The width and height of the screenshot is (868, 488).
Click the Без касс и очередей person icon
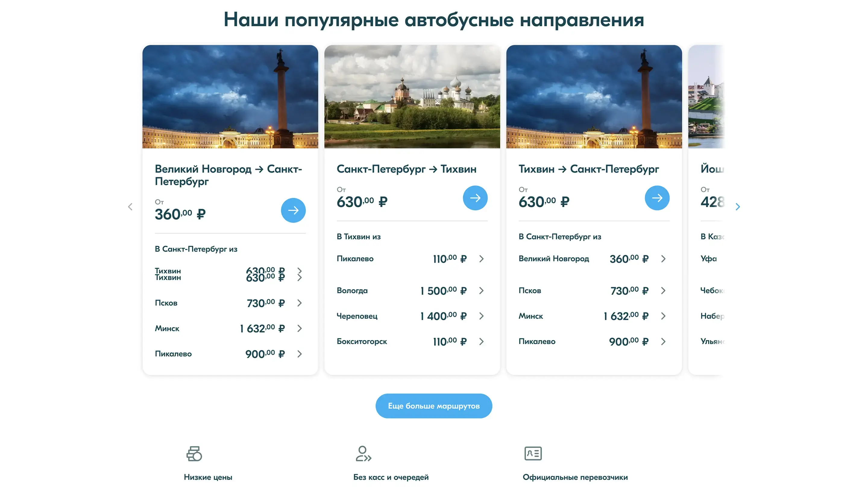coord(363,453)
